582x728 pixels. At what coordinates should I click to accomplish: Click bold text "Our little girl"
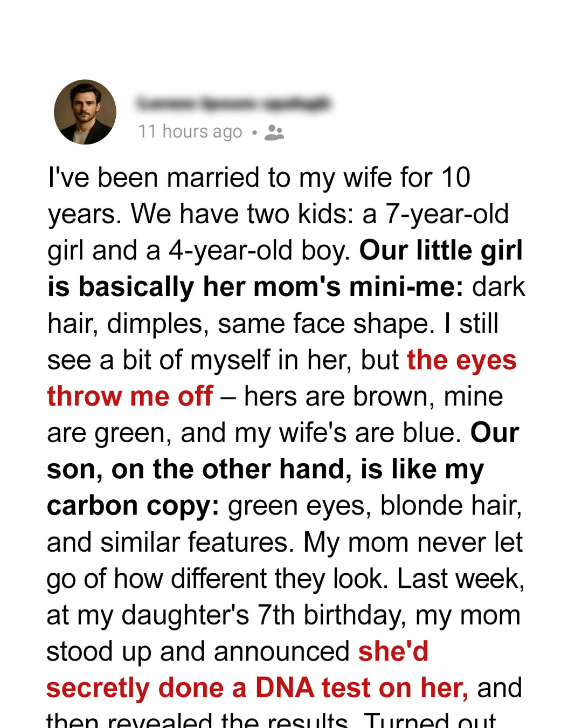(x=441, y=250)
